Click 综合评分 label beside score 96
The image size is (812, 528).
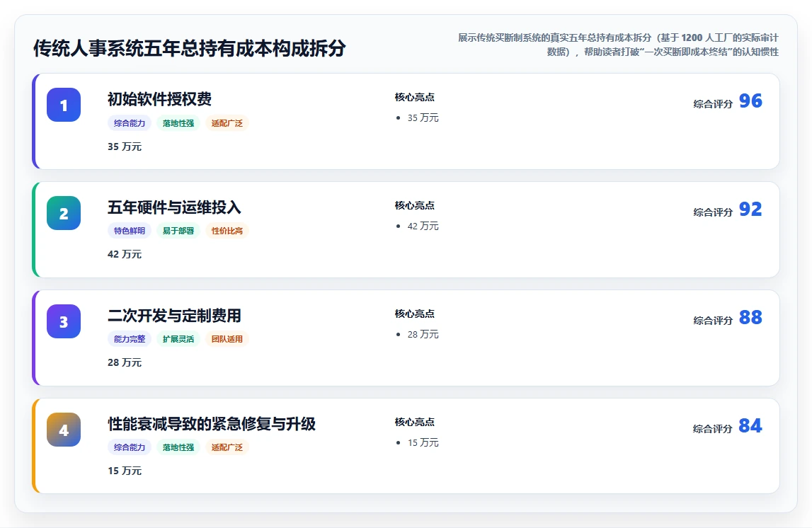point(713,103)
